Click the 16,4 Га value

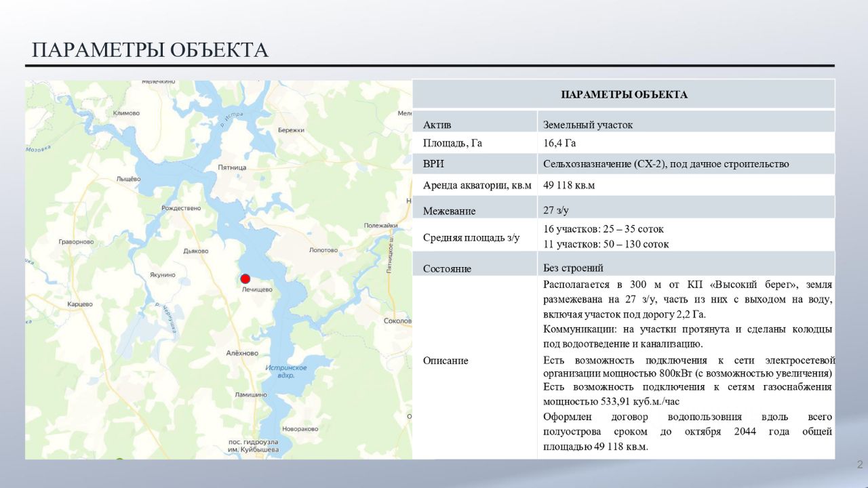click(x=559, y=143)
